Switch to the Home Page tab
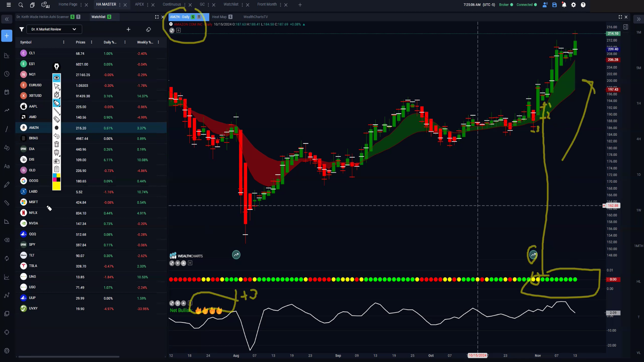The height and width of the screenshot is (362, 644). coord(68,4)
